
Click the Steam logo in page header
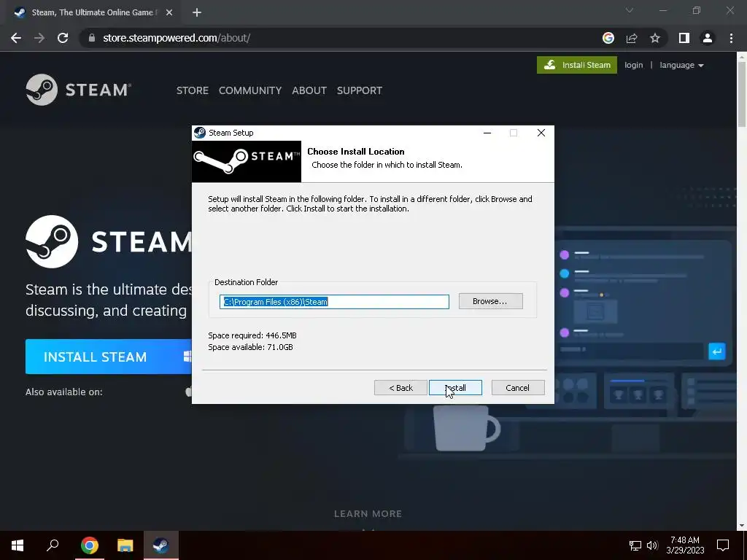coord(79,90)
